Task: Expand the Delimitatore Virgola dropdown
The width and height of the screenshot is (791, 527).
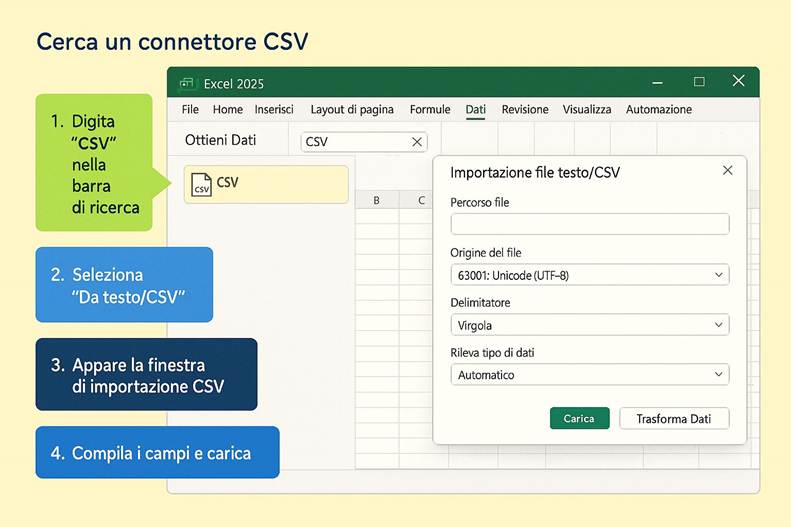Action: point(590,325)
